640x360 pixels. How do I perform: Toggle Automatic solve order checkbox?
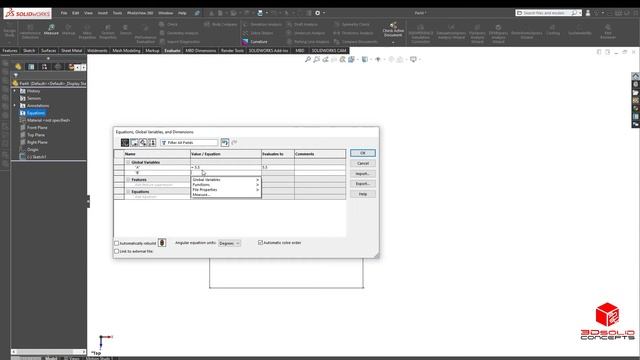(260, 242)
